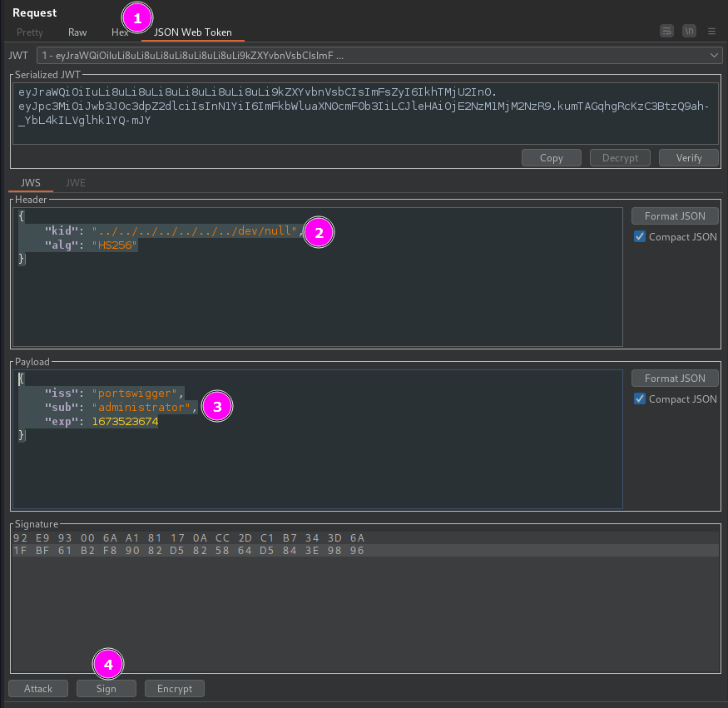Click the Encrypt button
728x708 pixels.
(175, 689)
